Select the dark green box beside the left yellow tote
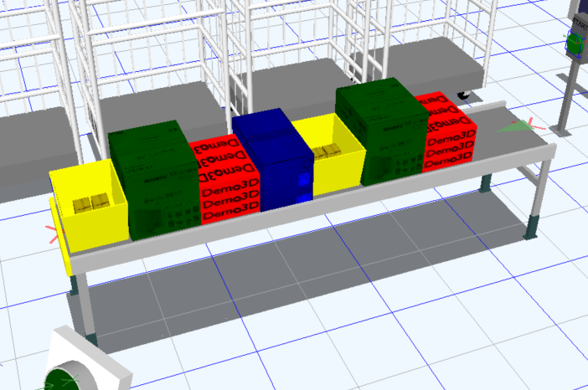The height and width of the screenshot is (390, 588). [x=154, y=179]
